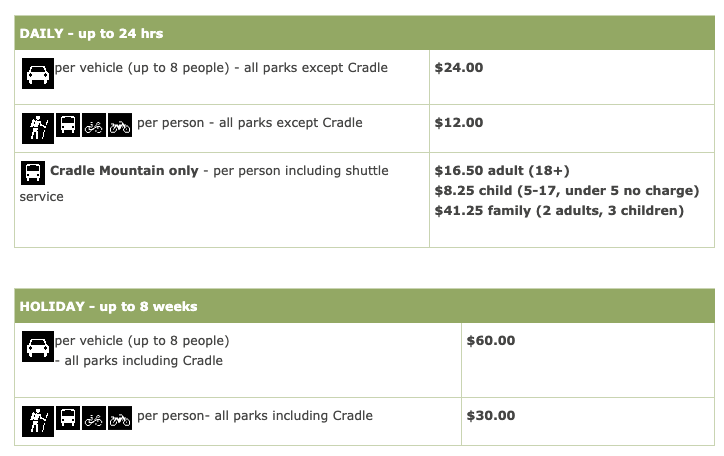This screenshot has width=724, height=456.
Task: Click the hiker icon in Holiday per-person row
Action: tap(38, 421)
